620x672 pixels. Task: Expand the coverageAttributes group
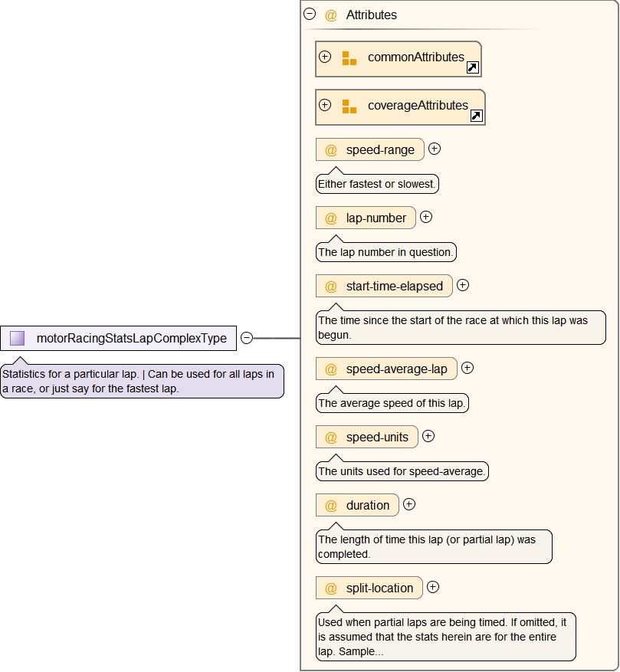(325, 105)
